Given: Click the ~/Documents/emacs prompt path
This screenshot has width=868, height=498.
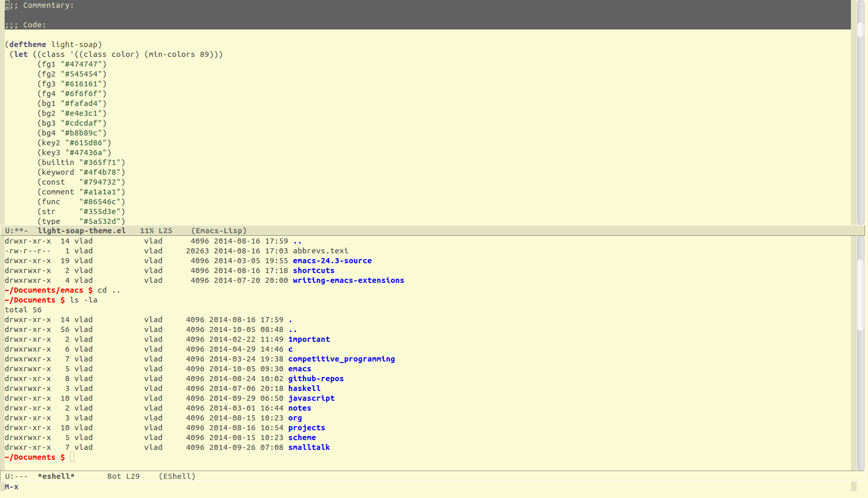Looking at the screenshot, I should pyautogui.click(x=44, y=290).
